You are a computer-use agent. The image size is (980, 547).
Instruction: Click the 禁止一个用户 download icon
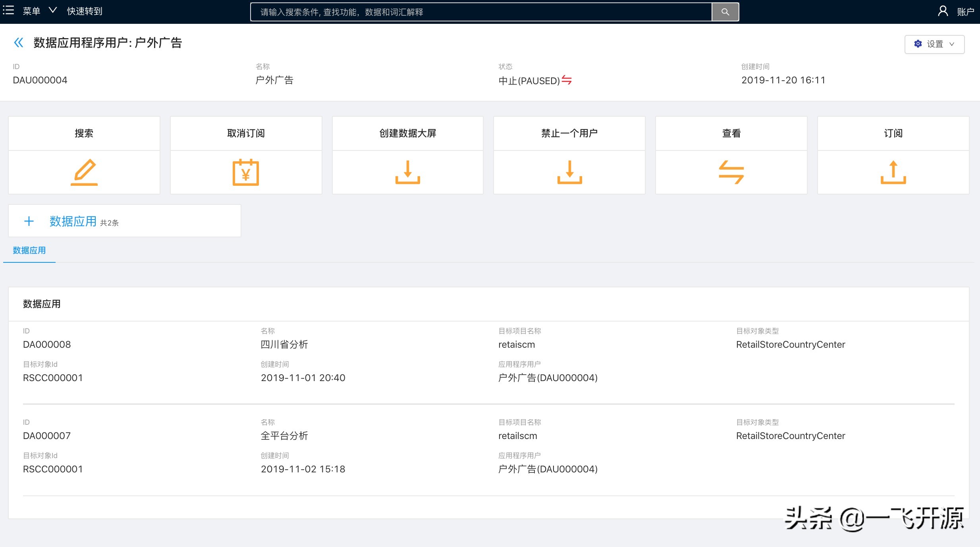coord(569,172)
